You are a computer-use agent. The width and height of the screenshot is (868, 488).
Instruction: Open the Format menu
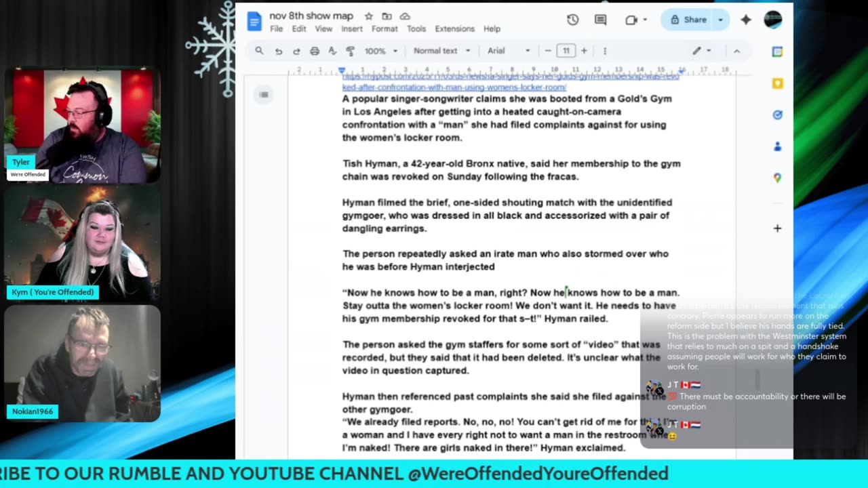pos(384,29)
